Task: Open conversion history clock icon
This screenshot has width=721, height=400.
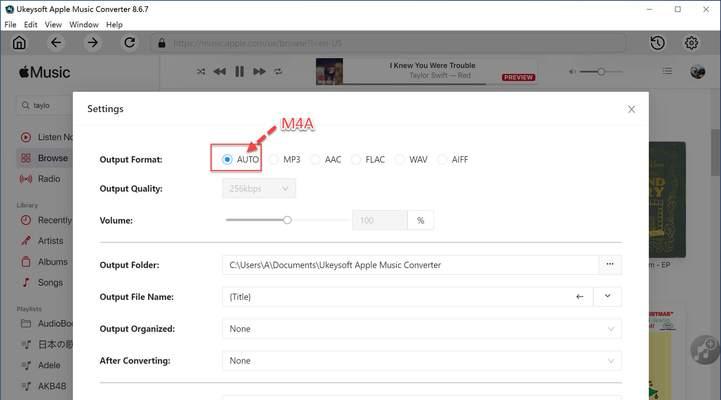Action: coord(658,43)
